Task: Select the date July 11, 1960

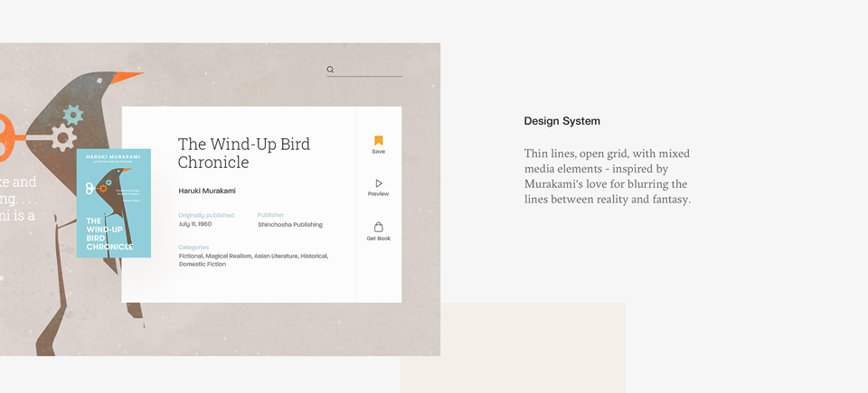Action: (x=195, y=224)
